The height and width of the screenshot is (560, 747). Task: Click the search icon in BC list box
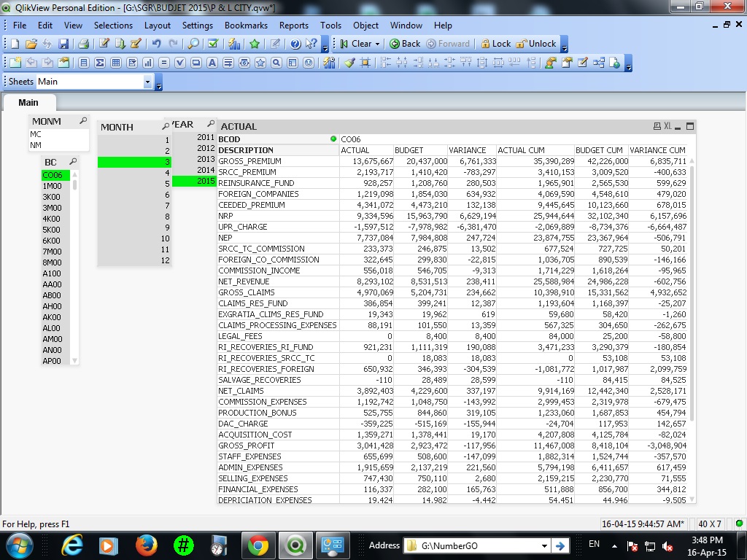[73, 162]
